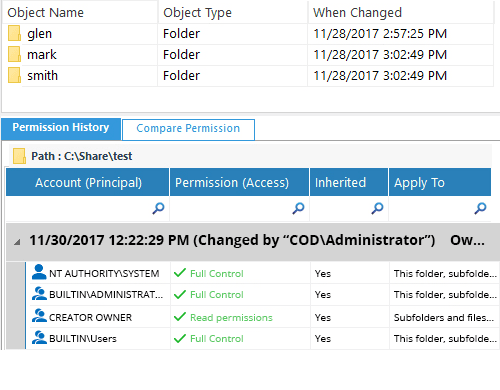Click the search icon under Account (Principal)

[158, 208]
